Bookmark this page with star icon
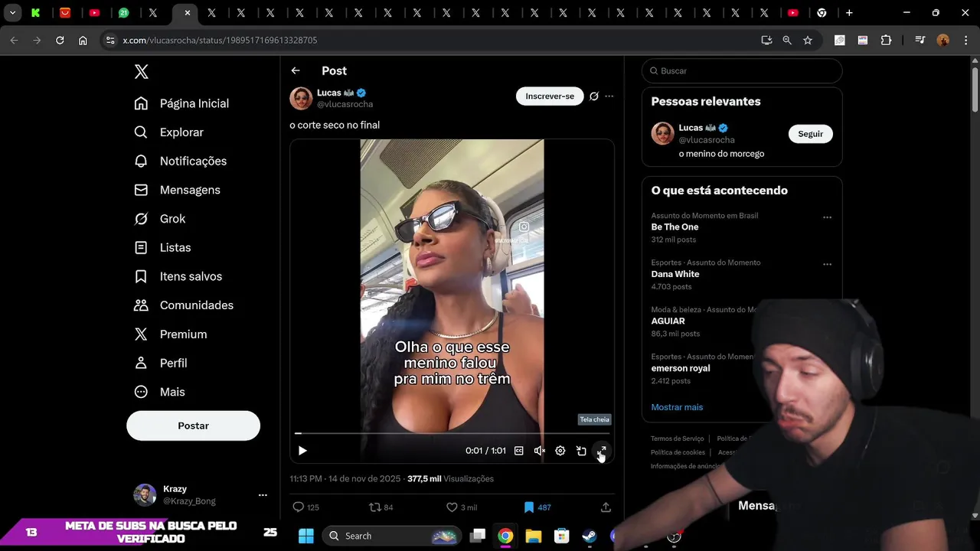The height and width of the screenshot is (551, 980). [x=808, y=40]
